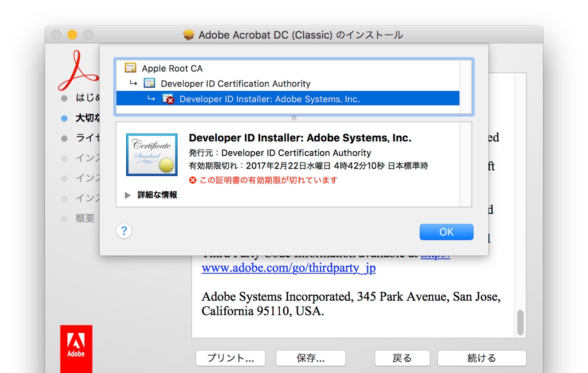The height and width of the screenshot is (373, 588).
Task: Open the www.adobe.com/go/thirdparty_jp link
Action: (x=288, y=268)
